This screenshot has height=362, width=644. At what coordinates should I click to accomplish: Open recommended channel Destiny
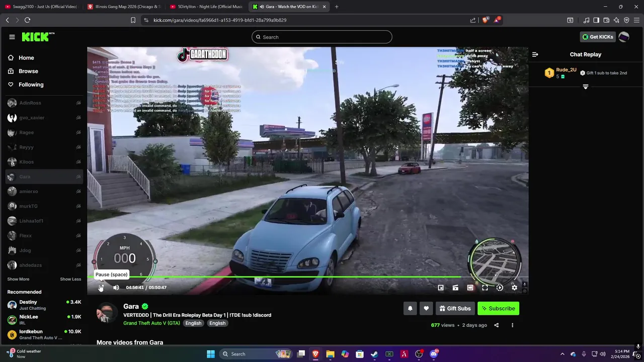(x=44, y=305)
